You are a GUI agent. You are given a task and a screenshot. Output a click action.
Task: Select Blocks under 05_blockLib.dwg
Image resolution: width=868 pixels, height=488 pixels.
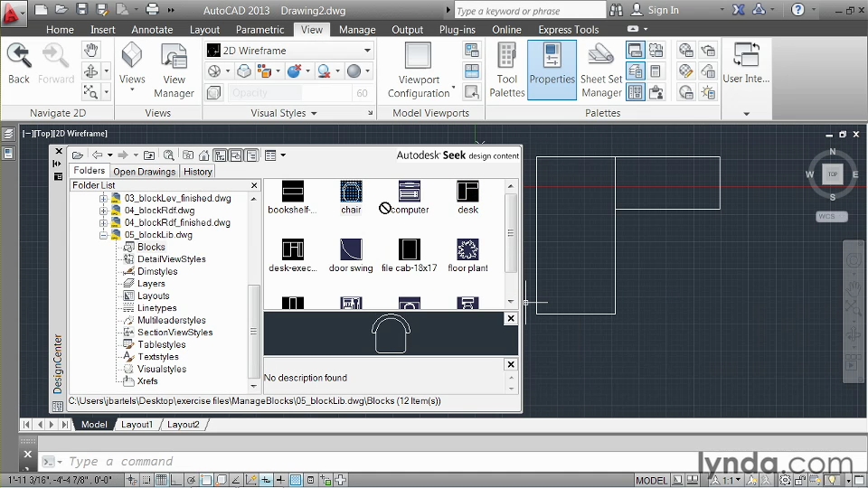tap(151, 247)
